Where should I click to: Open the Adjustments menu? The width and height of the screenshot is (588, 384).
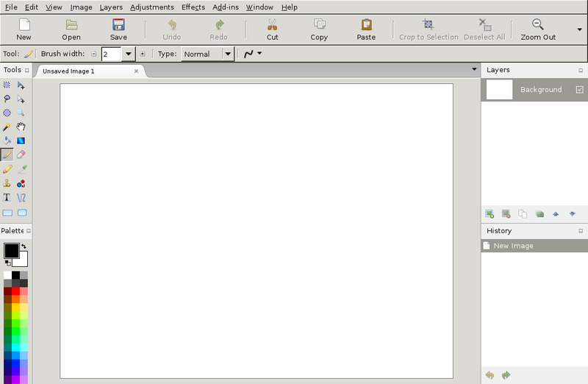152,7
